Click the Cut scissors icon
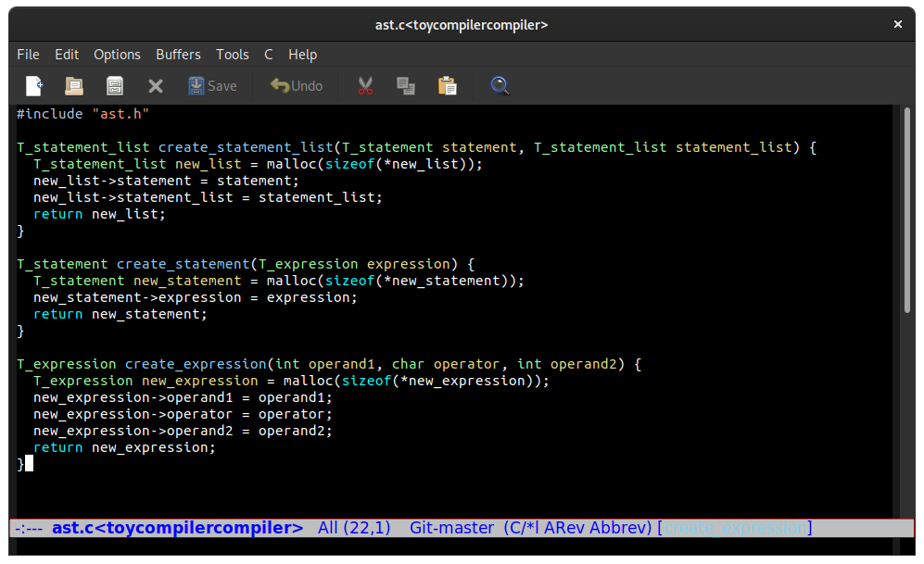This screenshot has height=564, width=924. [x=365, y=86]
